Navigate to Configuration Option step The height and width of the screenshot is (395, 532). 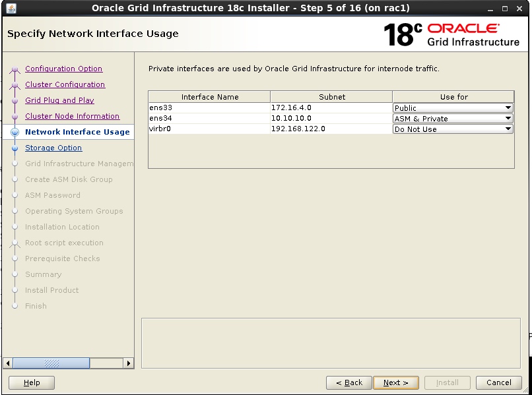click(63, 69)
